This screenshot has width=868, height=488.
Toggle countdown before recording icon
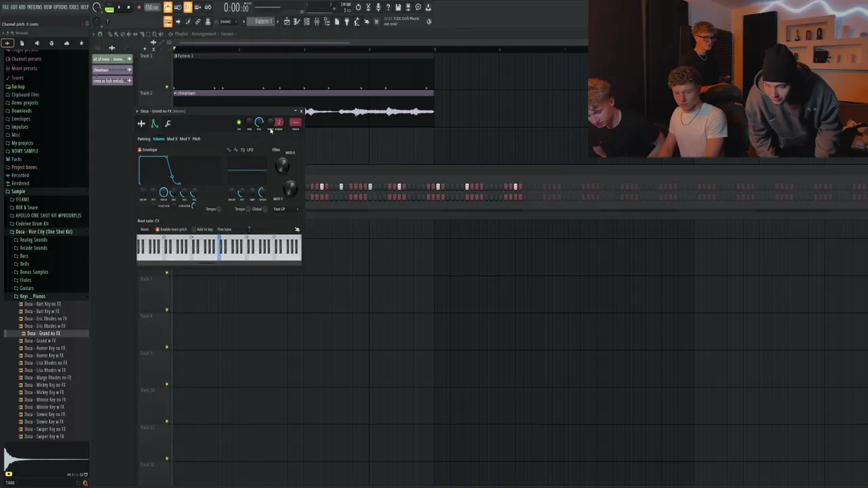187,7
